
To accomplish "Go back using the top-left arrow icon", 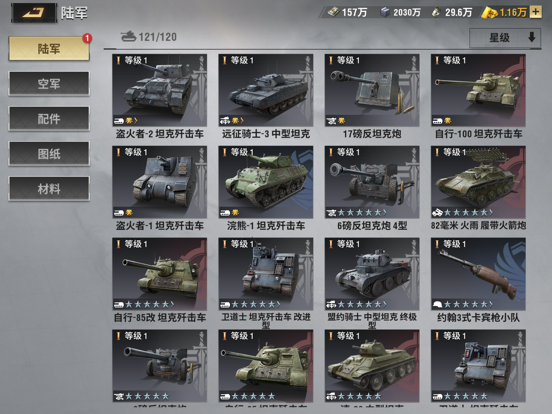I will coord(34,13).
